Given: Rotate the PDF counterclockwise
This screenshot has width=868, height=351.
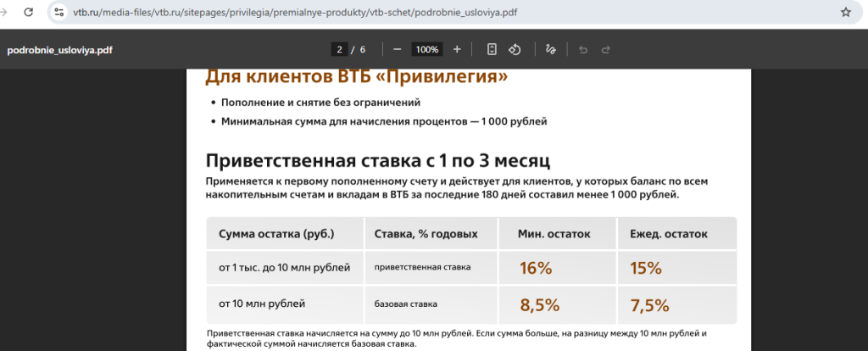Looking at the screenshot, I should 514,49.
